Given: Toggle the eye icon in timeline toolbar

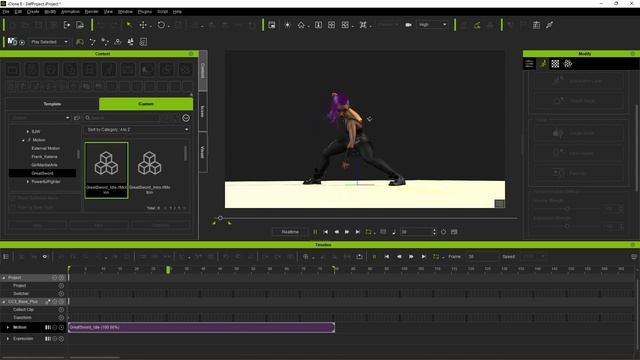Looking at the screenshot, I should pyautogui.click(x=45, y=257).
